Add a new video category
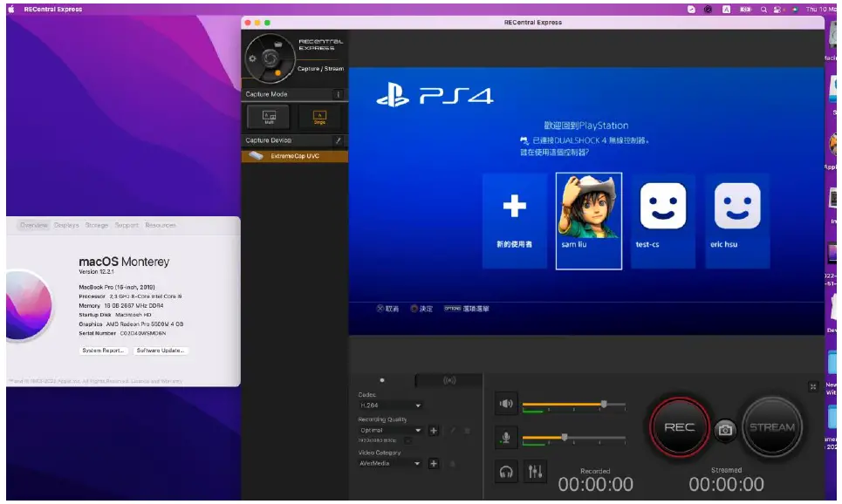 point(434,463)
